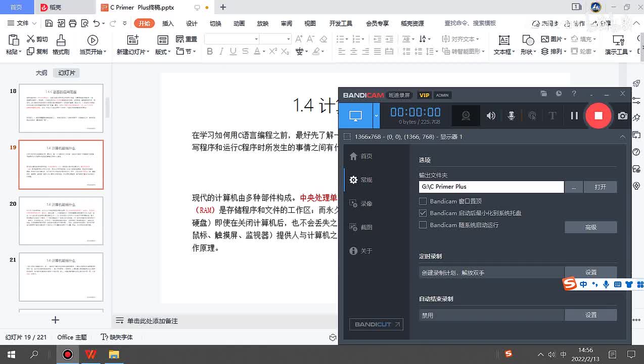Screen dimensions: 644x364
Task: Pause the Bandicam recording
Action: tap(574, 116)
